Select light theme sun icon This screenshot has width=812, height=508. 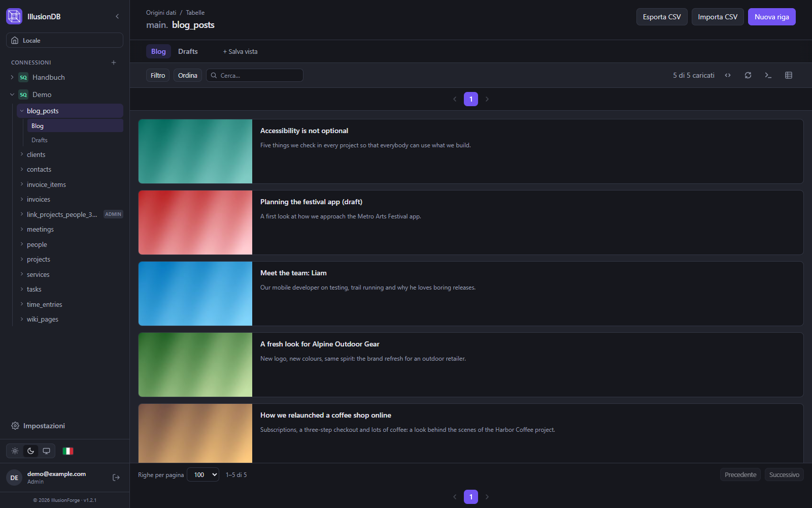click(x=15, y=451)
